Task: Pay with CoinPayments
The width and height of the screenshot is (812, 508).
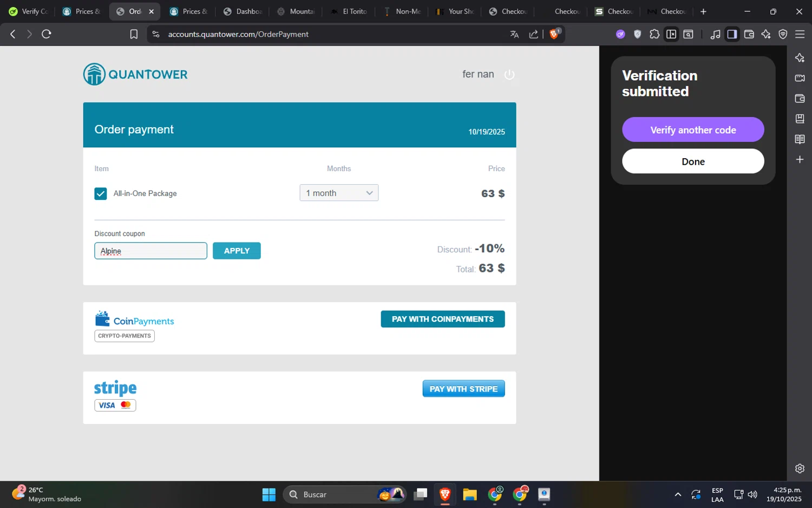Action: pyautogui.click(x=443, y=319)
